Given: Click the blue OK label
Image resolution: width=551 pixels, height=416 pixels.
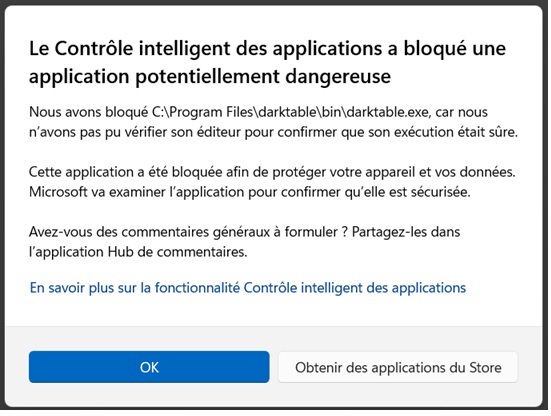Looking at the screenshot, I should 149,367.
